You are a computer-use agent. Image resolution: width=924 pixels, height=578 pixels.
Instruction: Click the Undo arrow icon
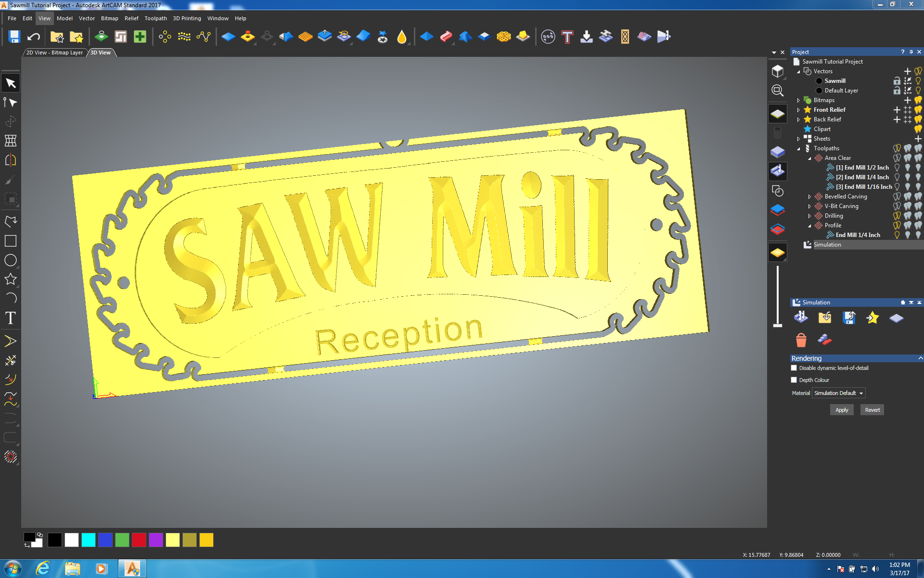(34, 37)
